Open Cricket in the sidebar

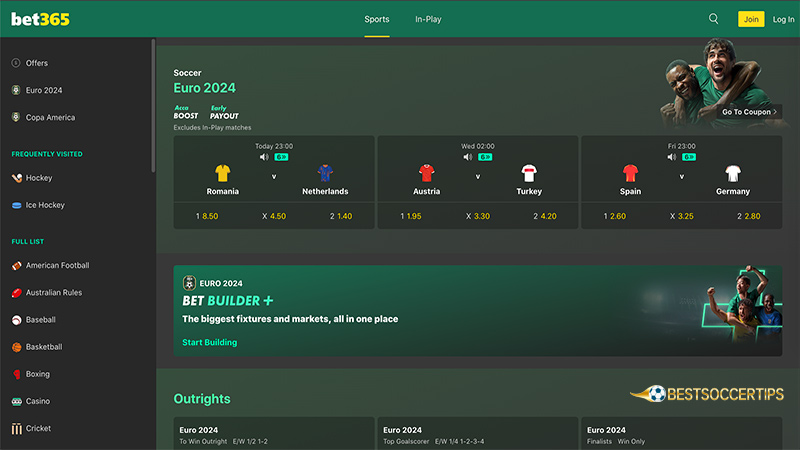(x=38, y=429)
